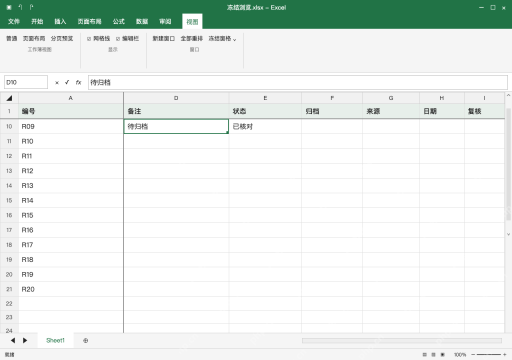This screenshot has height=360, width=512.
Task: Click the 备注 header cell
Action: (176, 111)
